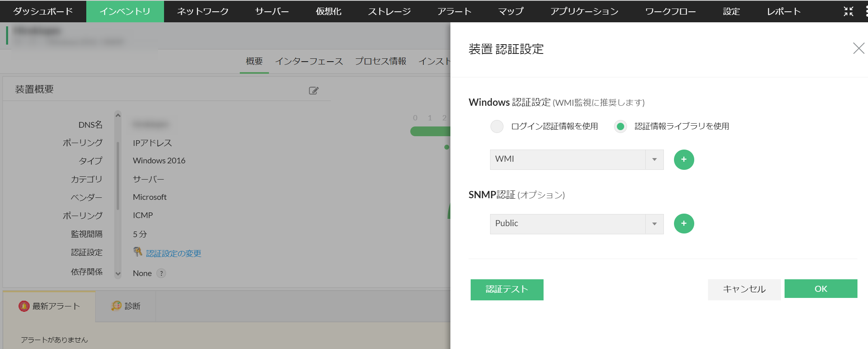Click the 認証設定の変更 link

coord(174,253)
